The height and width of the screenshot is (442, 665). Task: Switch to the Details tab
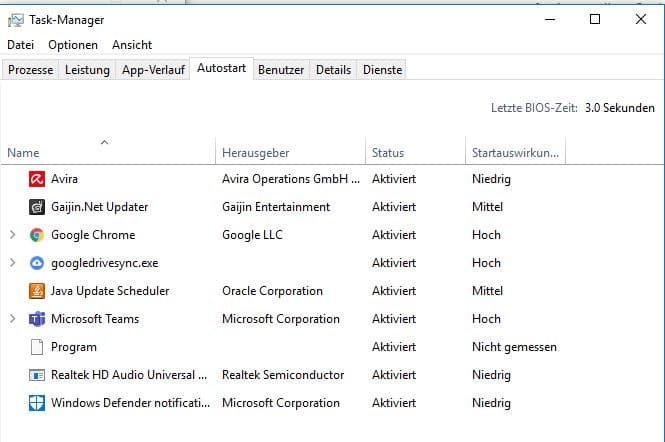click(333, 70)
